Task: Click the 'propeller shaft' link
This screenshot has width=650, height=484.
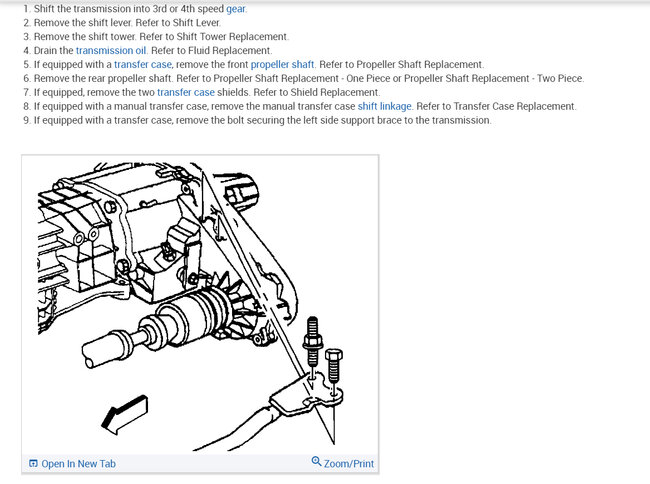Action: (x=282, y=65)
